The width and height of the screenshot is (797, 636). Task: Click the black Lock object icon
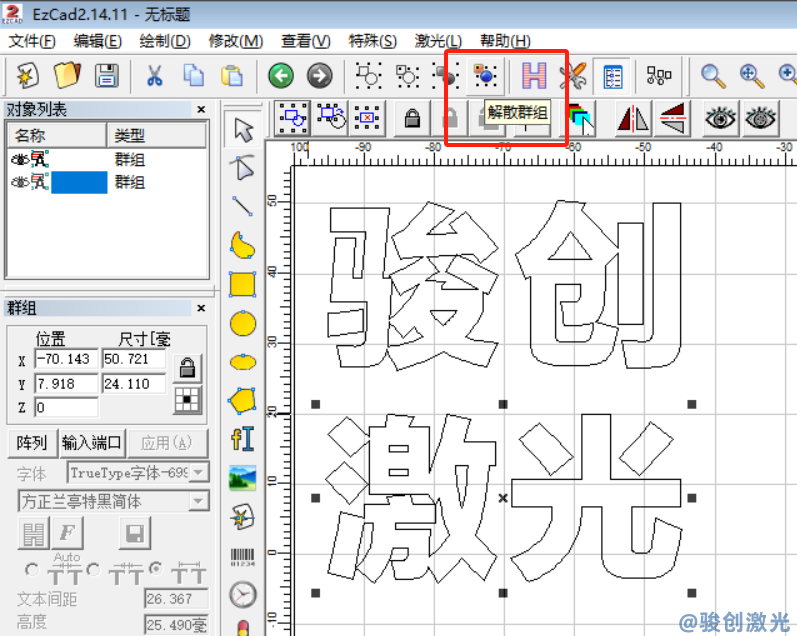[412, 119]
